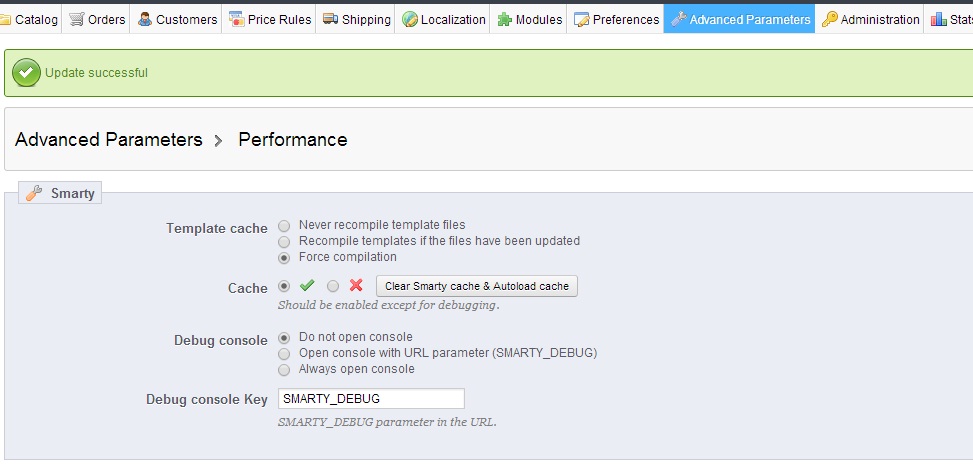The width and height of the screenshot is (973, 470).
Task: Select Always open console option
Action: pyautogui.click(x=285, y=369)
